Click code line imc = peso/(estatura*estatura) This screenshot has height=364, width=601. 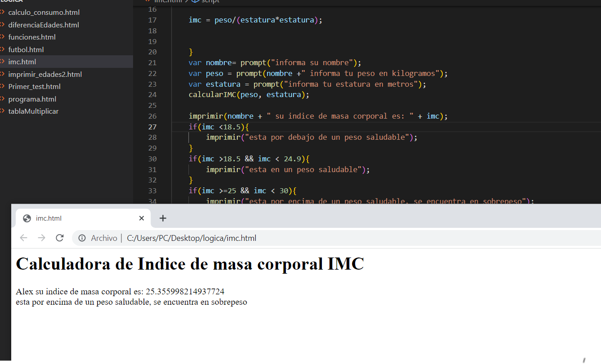click(255, 20)
